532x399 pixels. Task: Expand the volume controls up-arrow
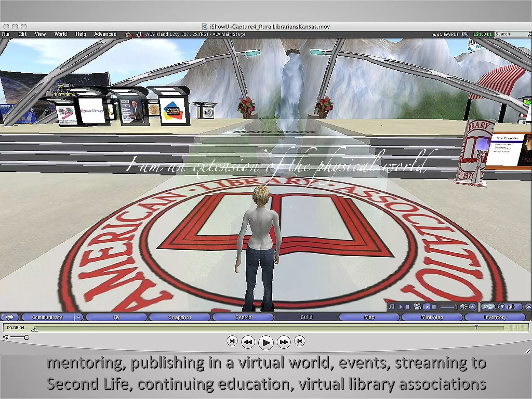point(473,307)
